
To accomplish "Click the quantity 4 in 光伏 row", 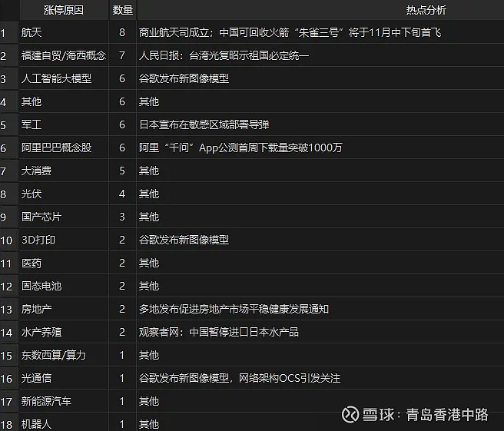I will coord(122,194).
